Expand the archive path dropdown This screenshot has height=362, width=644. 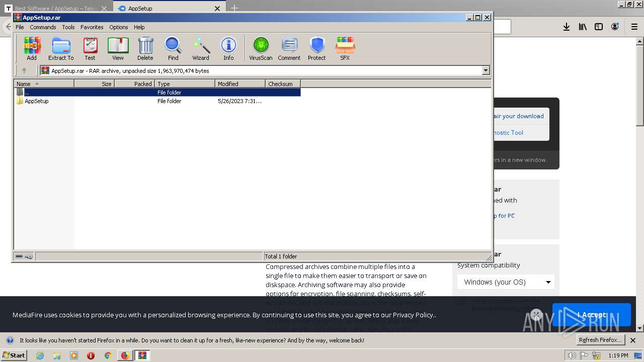click(x=486, y=70)
